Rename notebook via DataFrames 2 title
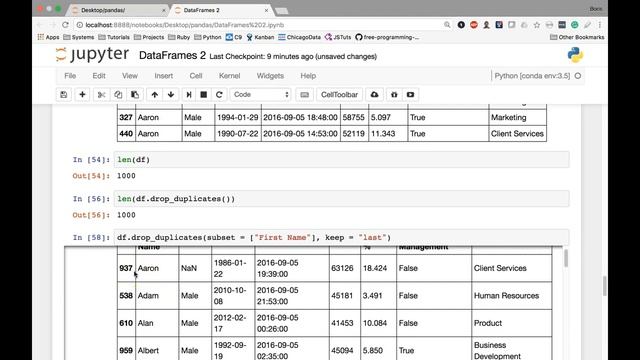This screenshot has width=640, height=360. pyautogui.click(x=172, y=56)
